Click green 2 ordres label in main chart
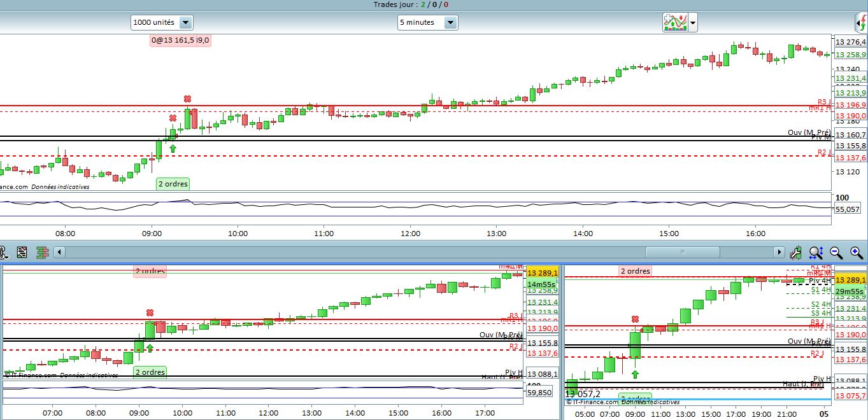 173,184
